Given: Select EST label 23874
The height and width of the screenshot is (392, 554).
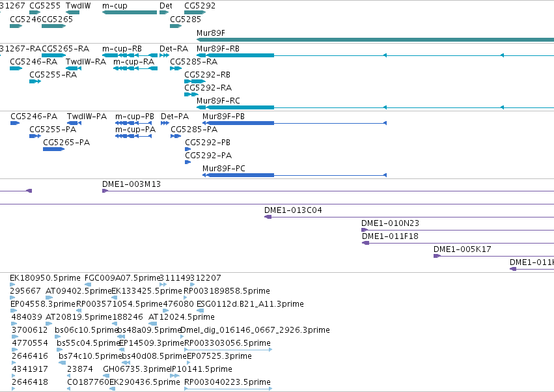Looking at the screenshot, I should 80,369.
